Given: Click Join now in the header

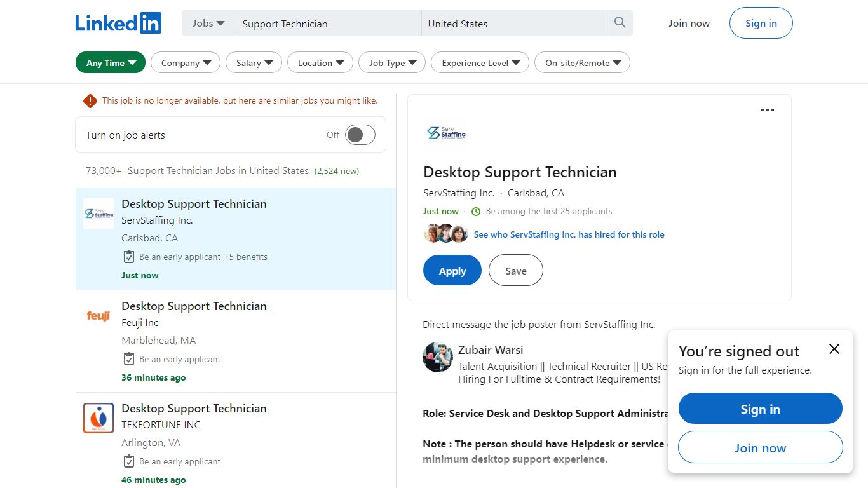Looking at the screenshot, I should [x=689, y=24].
